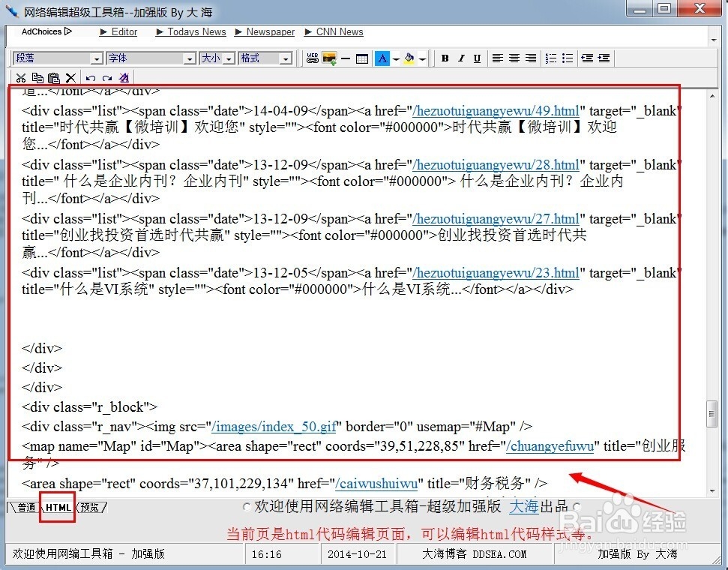Follow the /hezuotuiguangyewu/23.html link
Image resolution: width=728 pixels, height=570 pixels.
pos(496,273)
